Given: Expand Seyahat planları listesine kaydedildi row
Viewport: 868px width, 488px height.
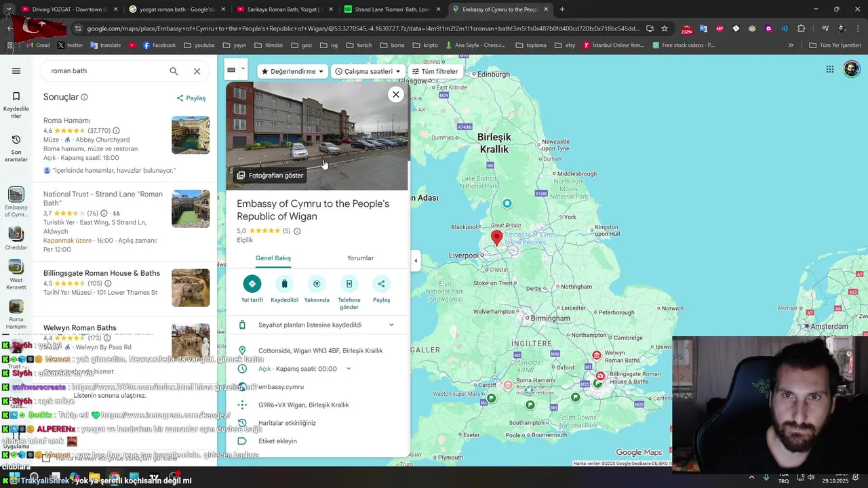Looking at the screenshot, I should [317, 325].
